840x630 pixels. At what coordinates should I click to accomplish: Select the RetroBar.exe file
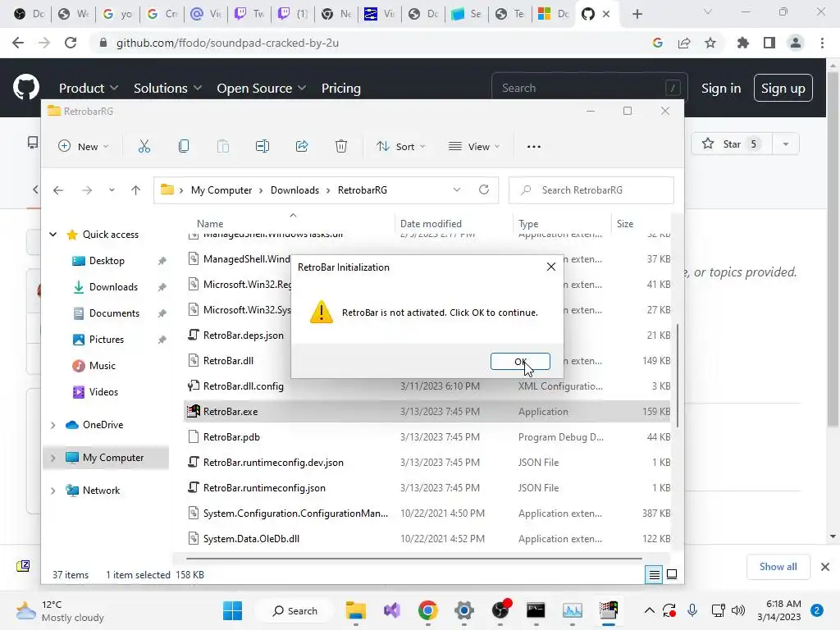[x=427, y=412]
